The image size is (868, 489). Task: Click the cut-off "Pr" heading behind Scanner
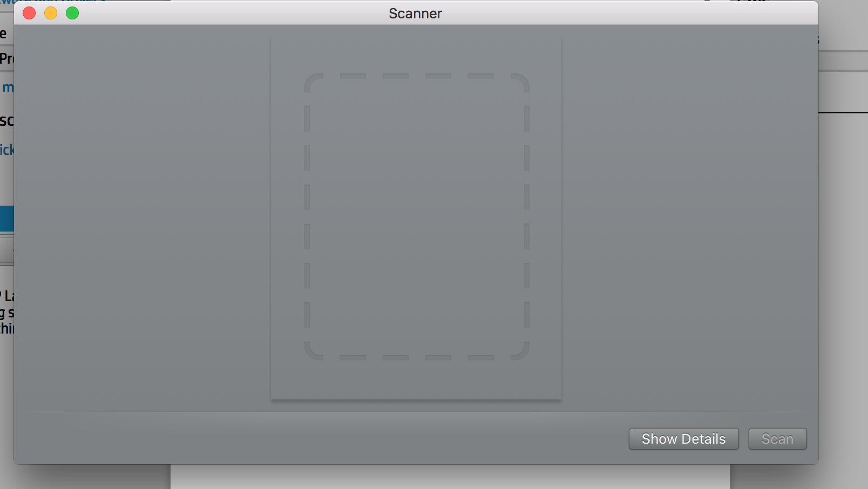[7, 58]
